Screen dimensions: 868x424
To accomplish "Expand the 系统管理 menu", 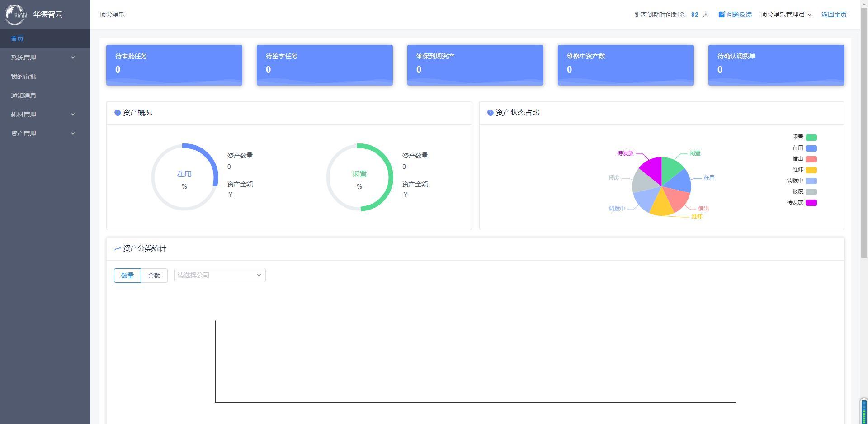I will (45, 57).
